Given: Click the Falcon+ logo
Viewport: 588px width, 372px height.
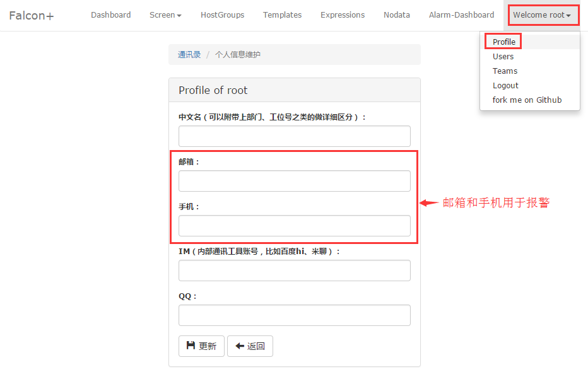Looking at the screenshot, I should click(30, 15).
